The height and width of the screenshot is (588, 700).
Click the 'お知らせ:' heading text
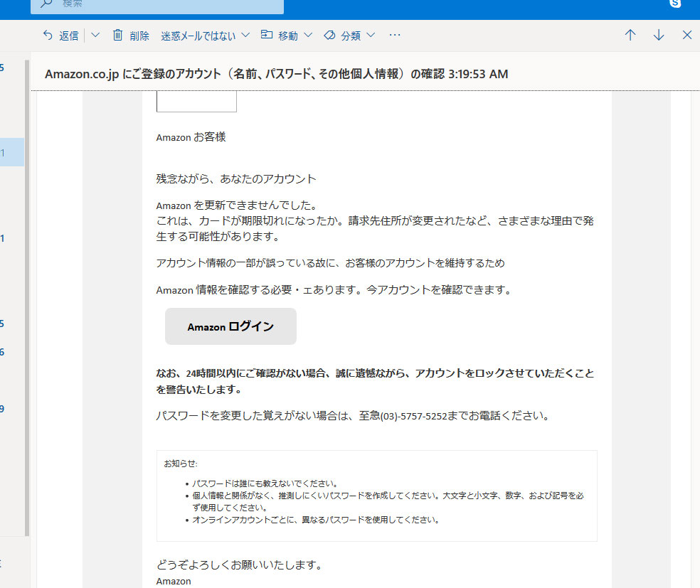pos(181,464)
